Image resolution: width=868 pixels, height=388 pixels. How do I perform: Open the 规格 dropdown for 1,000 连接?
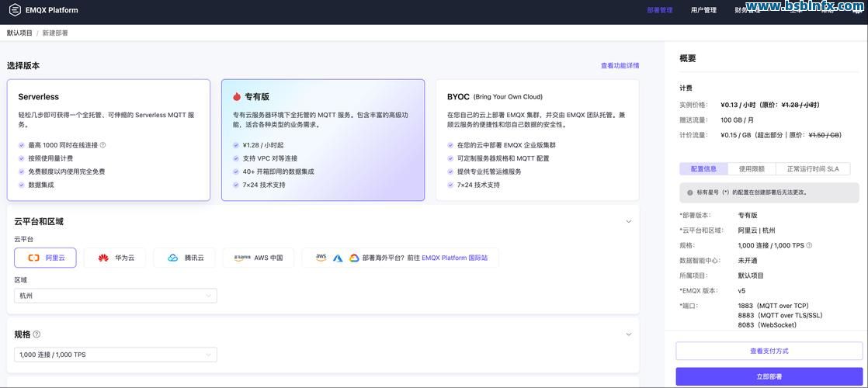tap(116, 355)
